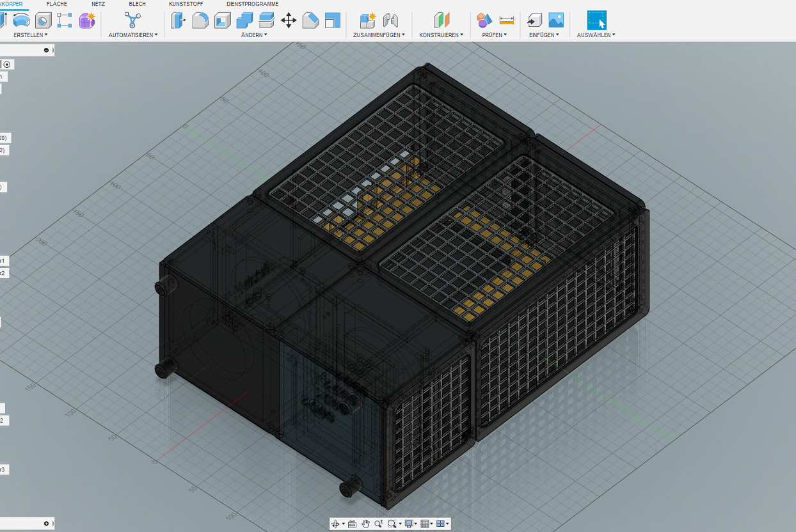Click the Insert Derive arrow-box icon

pos(534,20)
